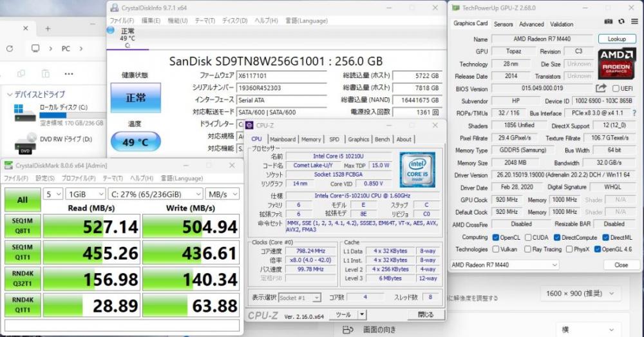Click the blue 正常 health status box

pos(135,98)
